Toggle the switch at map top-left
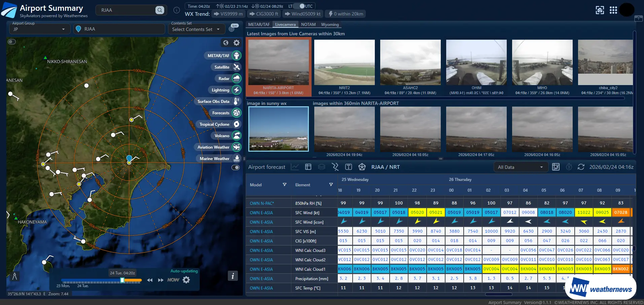 [12, 42]
